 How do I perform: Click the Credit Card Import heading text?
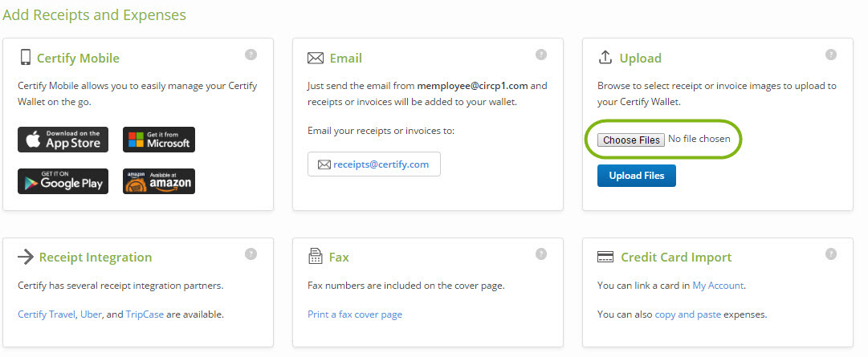(x=676, y=258)
